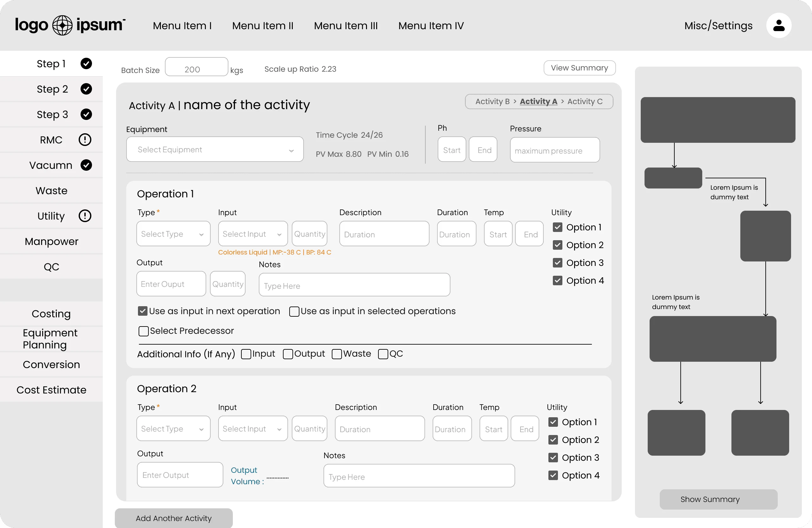Click the Batch Size input field
This screenshot has width=812, height=528.
pyautogui.click(x=196, y=69)
